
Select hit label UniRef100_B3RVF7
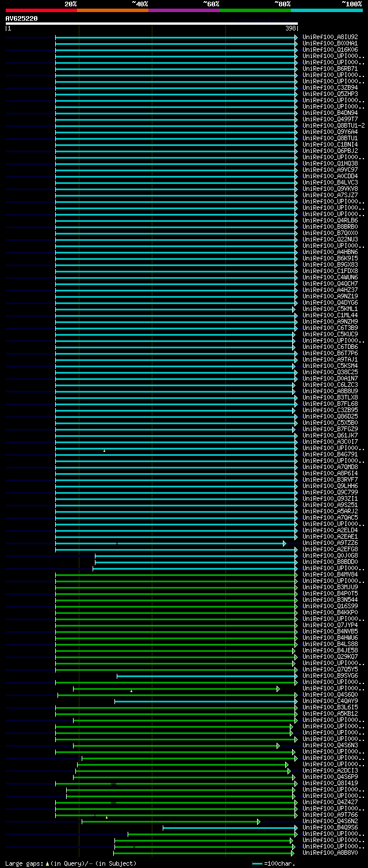[x=330, y=480]
